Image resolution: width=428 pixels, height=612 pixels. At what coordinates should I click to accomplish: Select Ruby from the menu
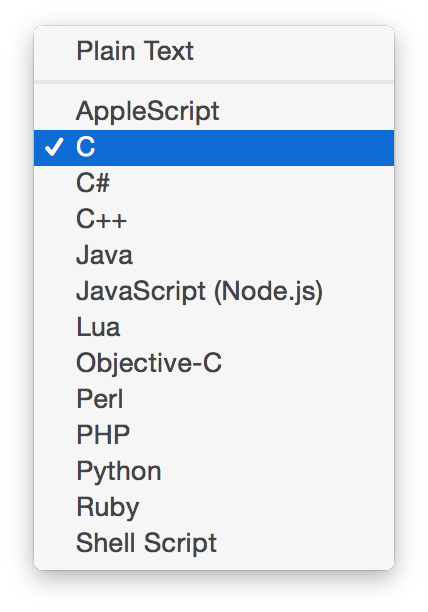pos(214,507)
